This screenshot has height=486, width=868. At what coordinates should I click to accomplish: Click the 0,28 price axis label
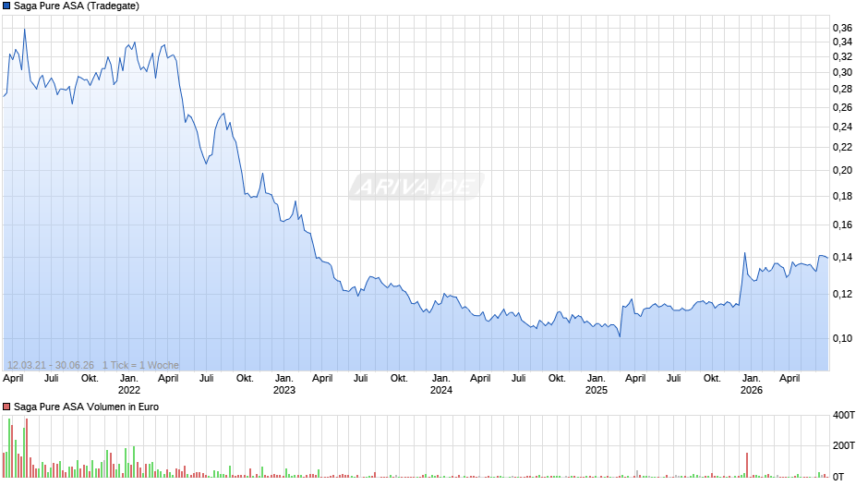coord(842,89)
